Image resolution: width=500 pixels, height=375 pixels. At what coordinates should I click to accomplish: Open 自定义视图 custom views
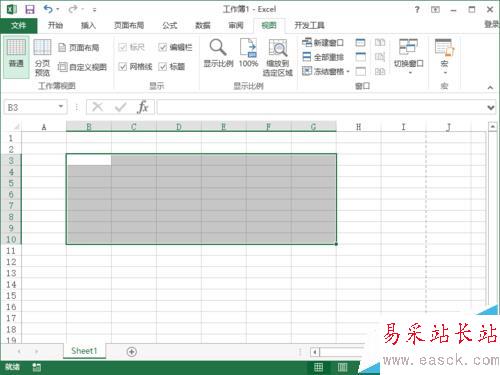click(82, 67)
